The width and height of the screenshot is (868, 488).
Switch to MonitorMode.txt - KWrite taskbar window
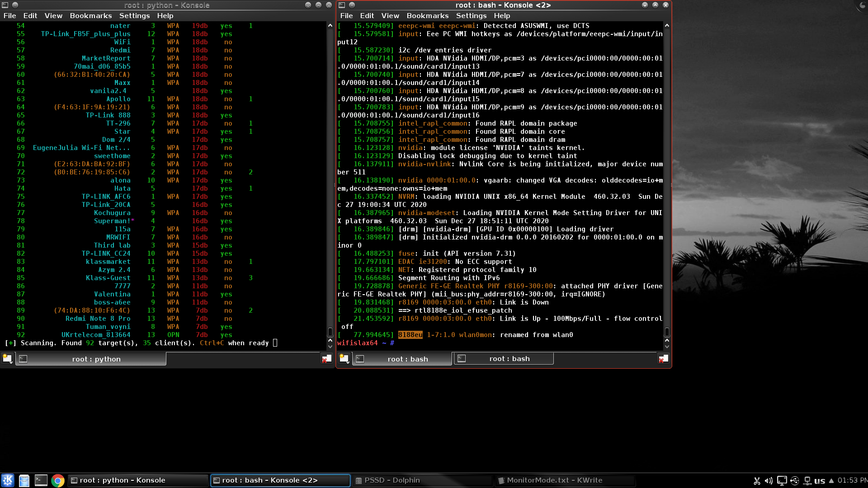[554, 480]
